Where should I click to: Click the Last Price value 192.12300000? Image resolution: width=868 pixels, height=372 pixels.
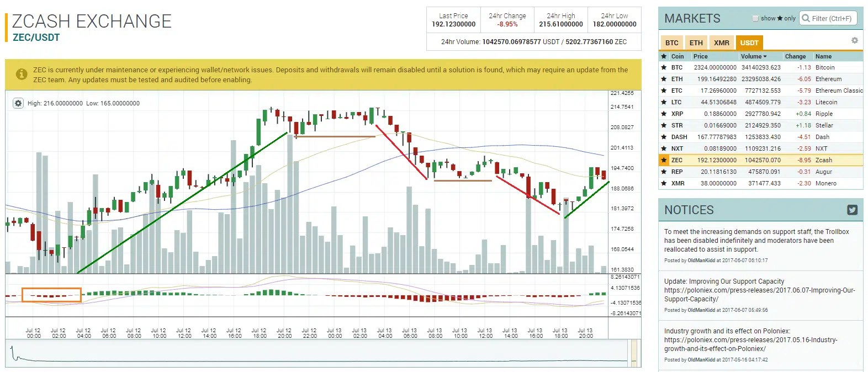coord(453,24)
